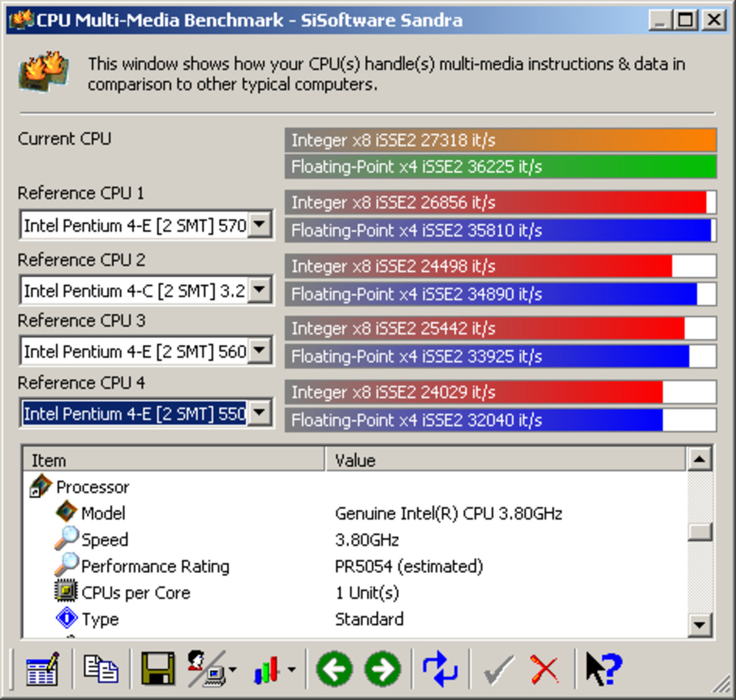This screenshot has height=700, width=736.
Task: Click the Type row blue info icon
Action: click(67, 618)
